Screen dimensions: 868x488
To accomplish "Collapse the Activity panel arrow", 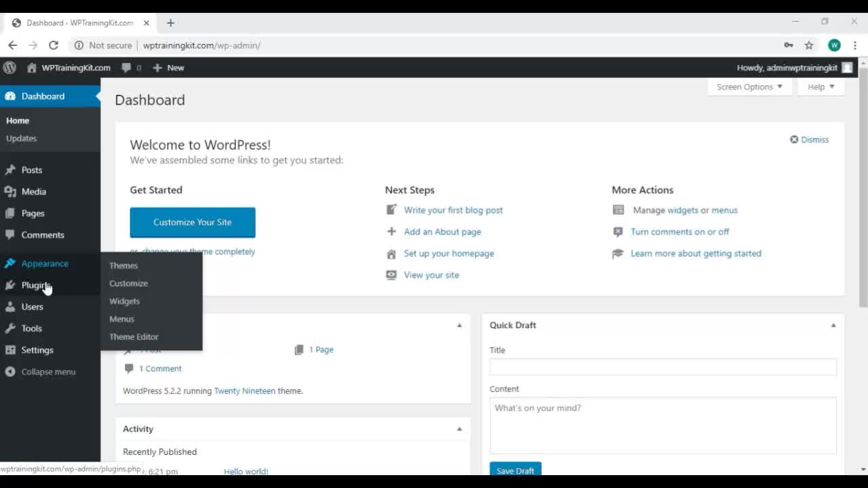I will (x=459, y=429).
